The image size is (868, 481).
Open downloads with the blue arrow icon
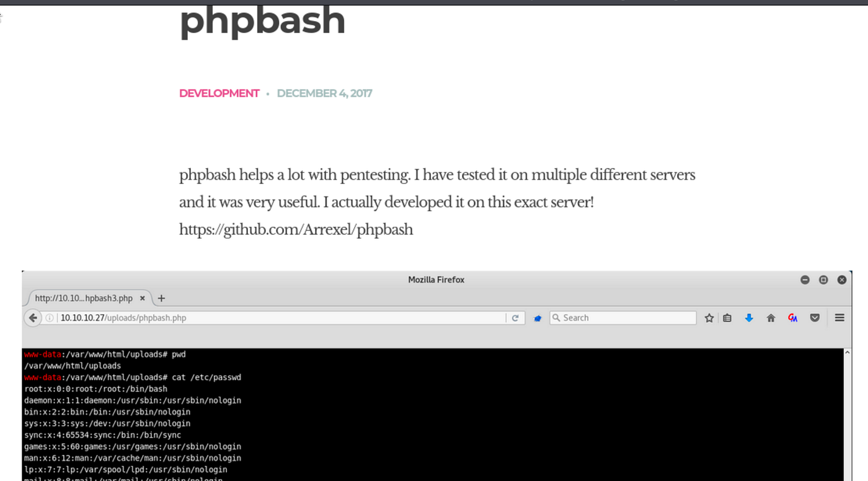tap(749, 318)
